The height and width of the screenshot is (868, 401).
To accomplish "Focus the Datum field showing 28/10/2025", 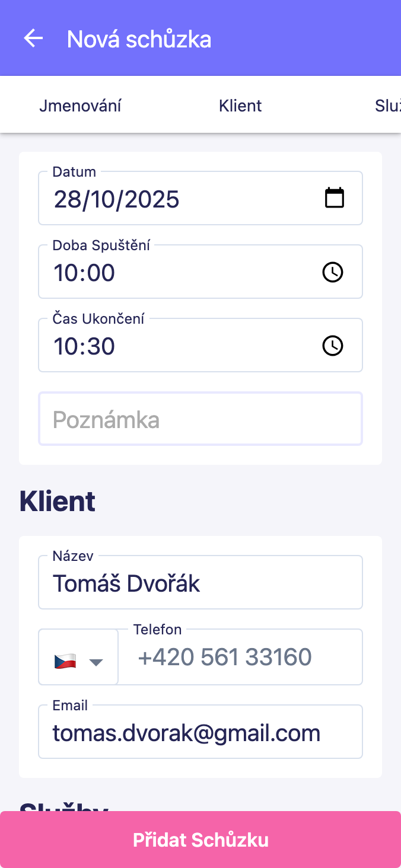I will coord(178,199).
